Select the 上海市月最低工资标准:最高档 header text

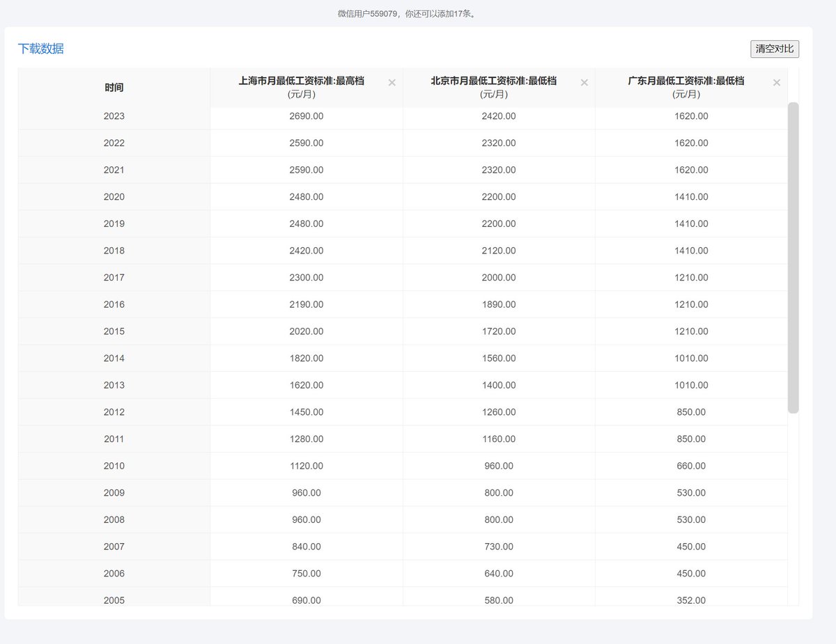(x=301, y=81)
